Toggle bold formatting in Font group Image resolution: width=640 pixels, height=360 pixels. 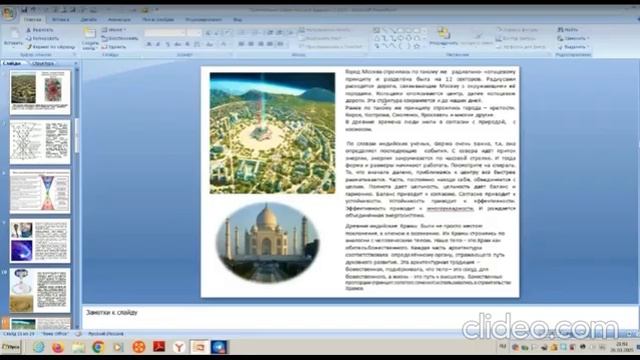149,44
